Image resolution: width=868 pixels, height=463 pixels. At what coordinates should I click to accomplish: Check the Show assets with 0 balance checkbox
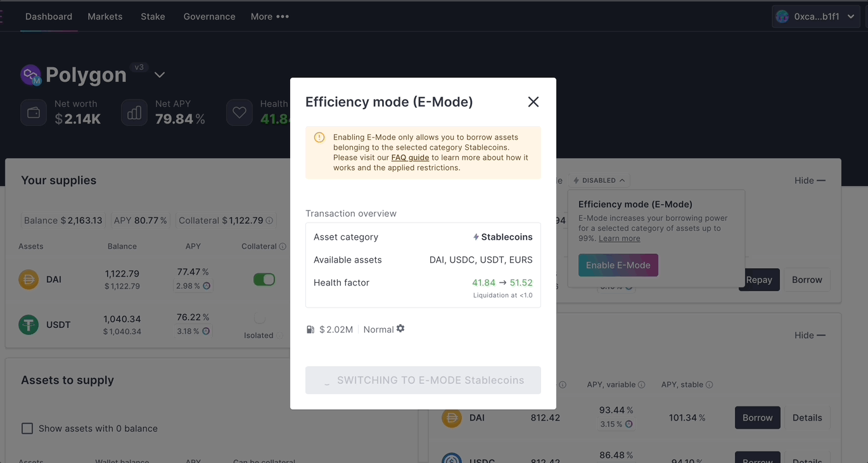pyautogui.click(x=27, y=428)
